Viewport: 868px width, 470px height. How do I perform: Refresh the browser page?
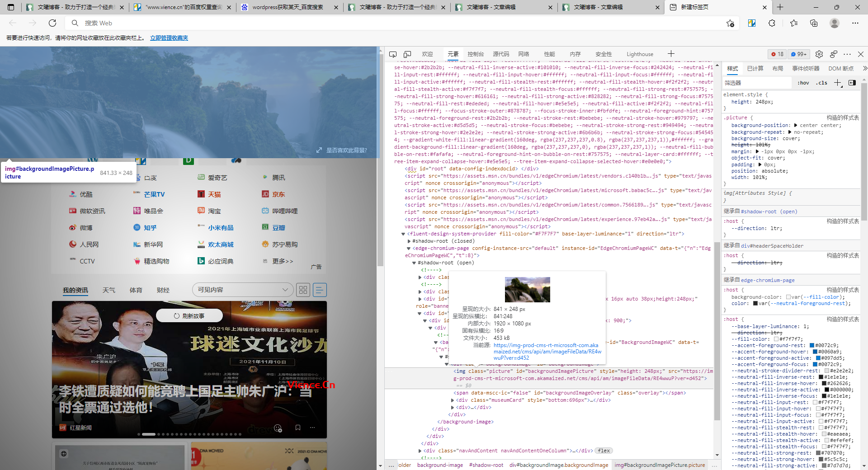pos(52,23)
